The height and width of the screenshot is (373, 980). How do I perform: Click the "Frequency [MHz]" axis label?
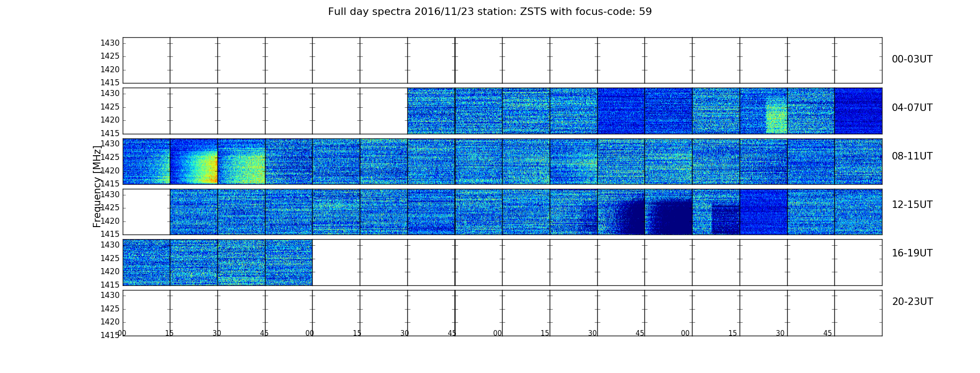(97, 186)
